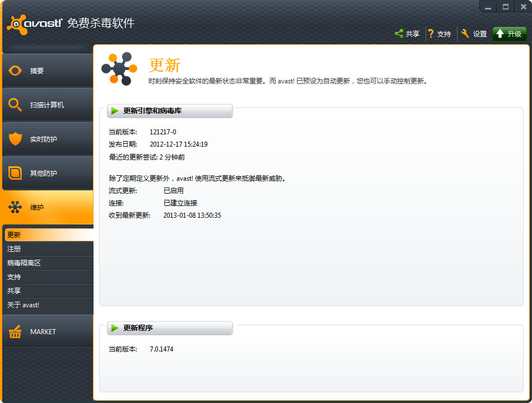Click the last update time 2013-01-08 13:50:35

coord(192,215)
